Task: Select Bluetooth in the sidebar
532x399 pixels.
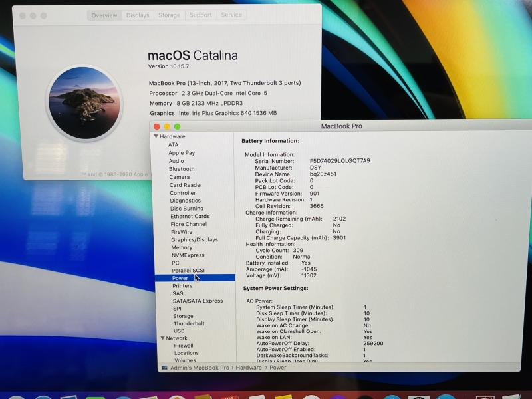Action: point(182,169)
